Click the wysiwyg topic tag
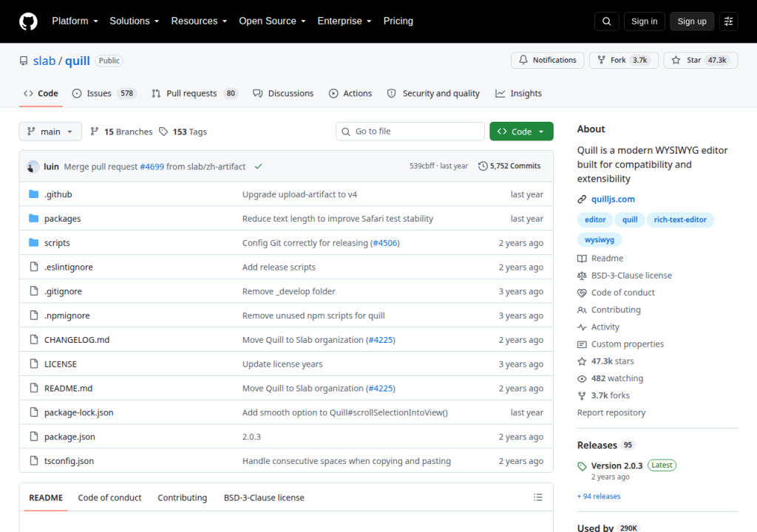757x532 pixels. point(599,240)
